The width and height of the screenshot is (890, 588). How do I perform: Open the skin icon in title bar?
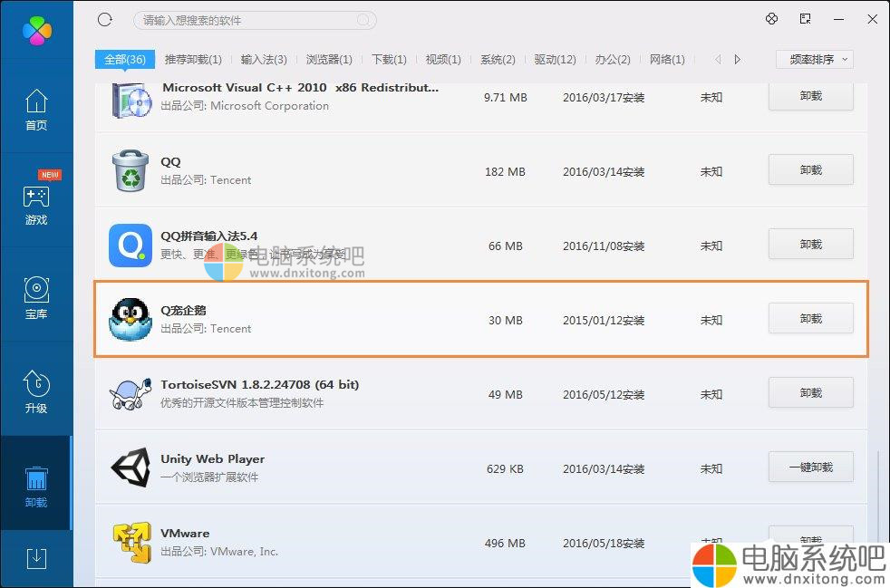tap(771, 19)
